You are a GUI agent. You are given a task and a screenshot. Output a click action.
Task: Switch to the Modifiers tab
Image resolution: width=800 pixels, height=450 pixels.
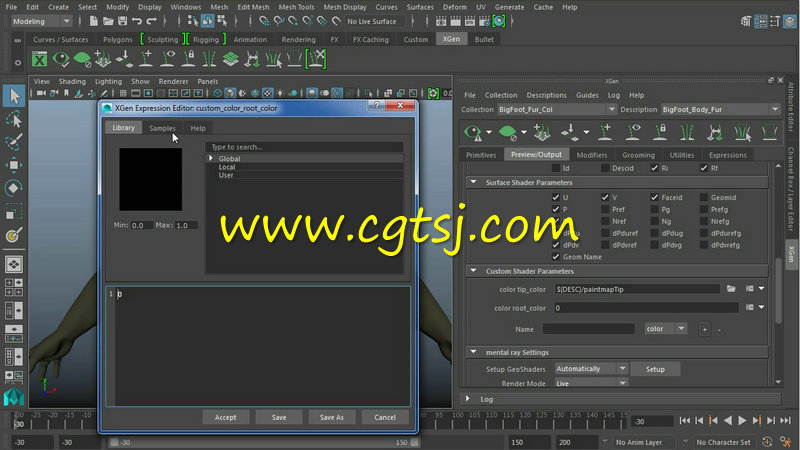coord(592,155)
